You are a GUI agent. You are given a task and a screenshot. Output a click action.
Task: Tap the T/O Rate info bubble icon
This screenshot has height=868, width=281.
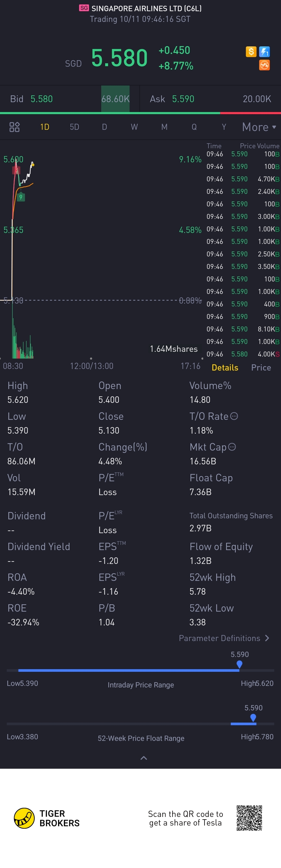click(234, 416)
